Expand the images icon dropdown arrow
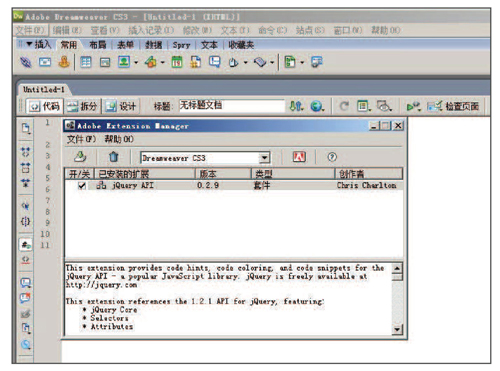The image size is (500, 371). (x=136, y=62)
